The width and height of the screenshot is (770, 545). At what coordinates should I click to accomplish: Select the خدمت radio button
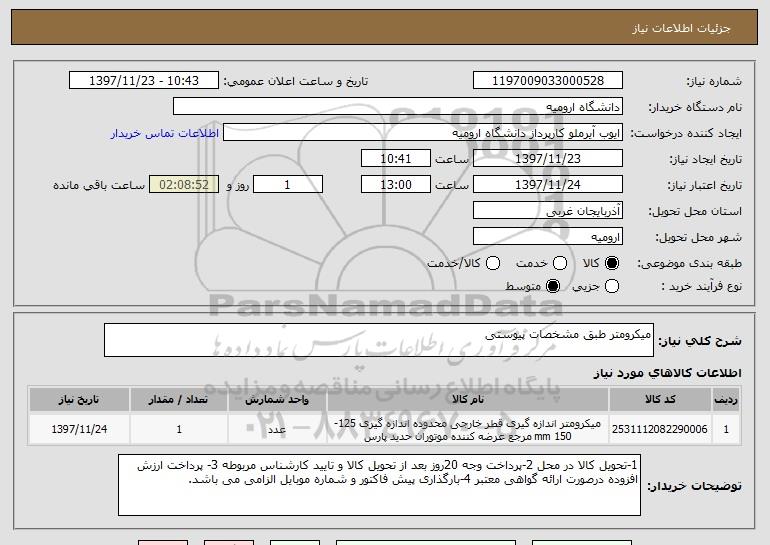(560, 263)
